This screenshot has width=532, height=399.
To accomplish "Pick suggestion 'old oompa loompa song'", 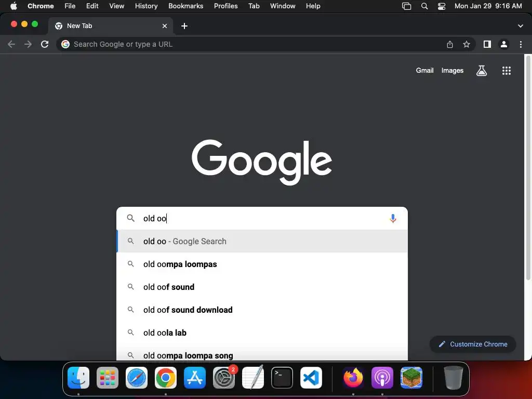I will tap(262, 353).
